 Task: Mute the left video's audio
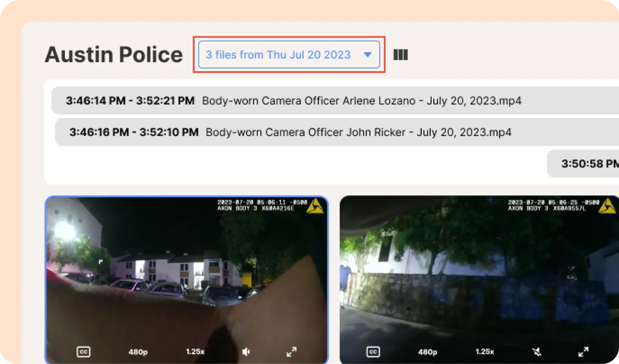(x=246, y=352)
